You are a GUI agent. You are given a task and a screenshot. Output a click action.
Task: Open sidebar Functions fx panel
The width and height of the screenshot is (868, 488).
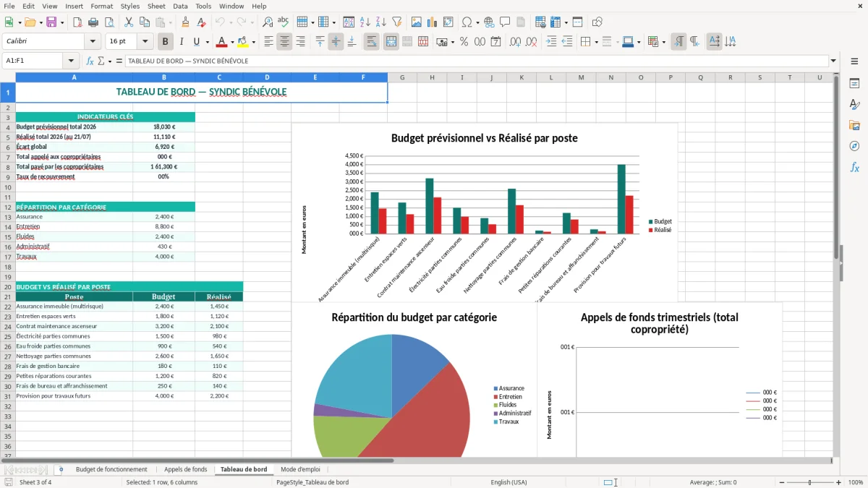(854, 167)
